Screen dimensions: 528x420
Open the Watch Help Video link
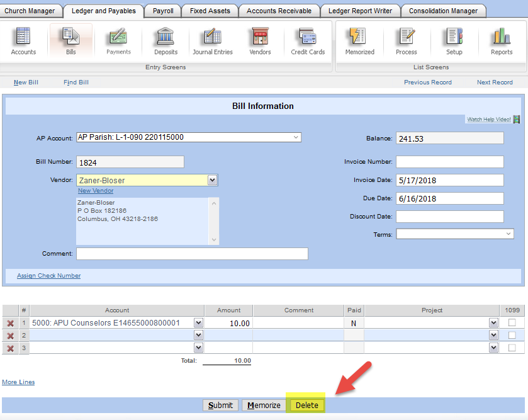click(x=488, y=119)
